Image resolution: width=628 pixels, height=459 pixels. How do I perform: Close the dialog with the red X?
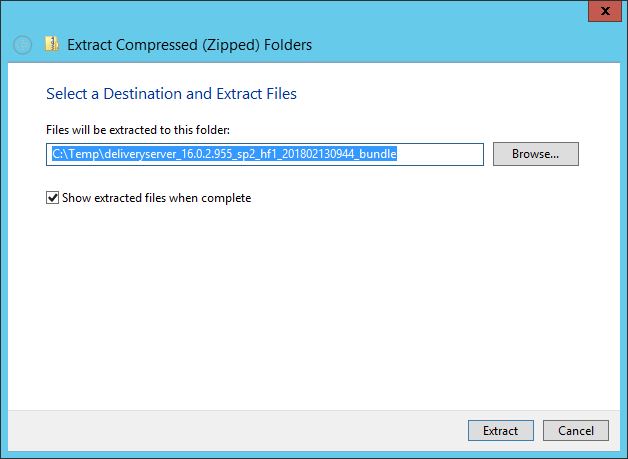(605, 11)
